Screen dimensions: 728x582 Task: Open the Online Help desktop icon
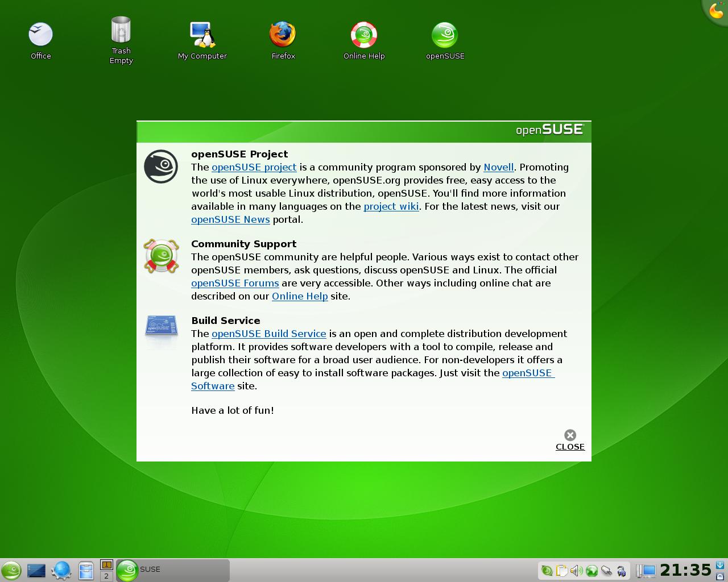point(364,35)
